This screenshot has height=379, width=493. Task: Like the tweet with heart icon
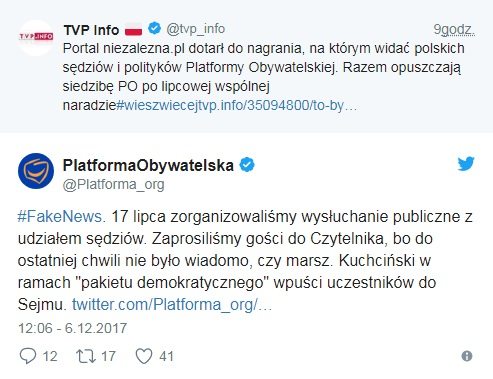click(144, 356)
